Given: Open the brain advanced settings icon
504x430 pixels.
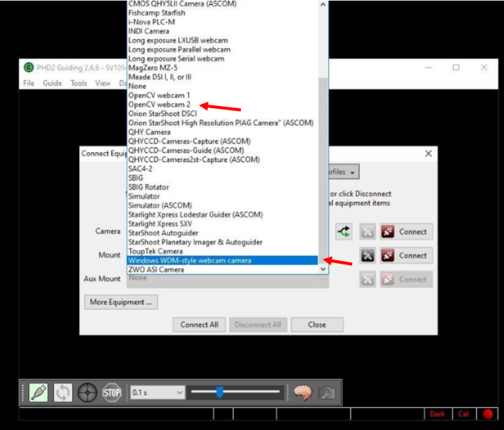Looking at the screenshot, I should pyautogui.click(x=303, y=393).
